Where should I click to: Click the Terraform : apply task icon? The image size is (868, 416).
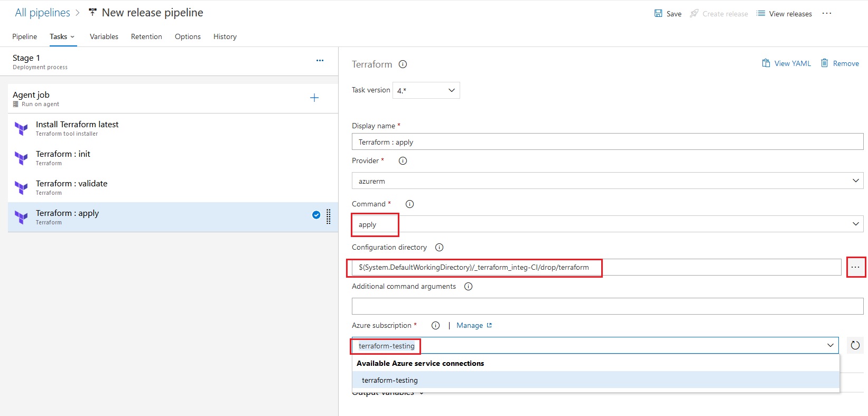[21, 217]
